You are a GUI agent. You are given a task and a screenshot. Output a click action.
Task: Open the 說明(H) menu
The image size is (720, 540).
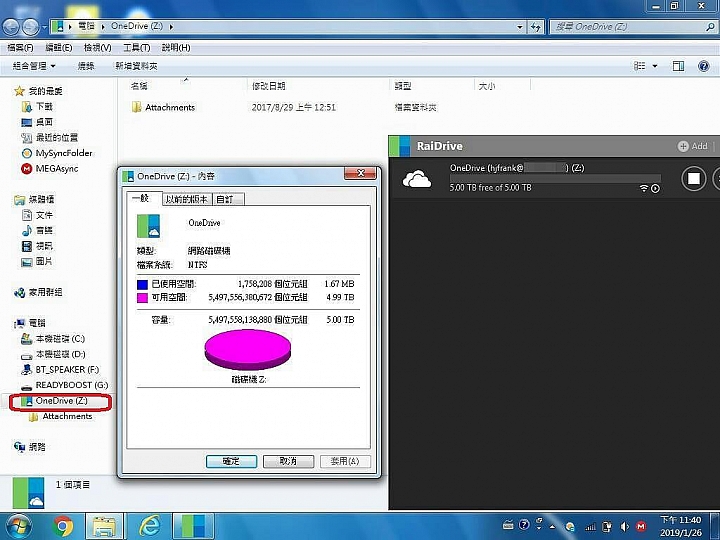(176, 47)
